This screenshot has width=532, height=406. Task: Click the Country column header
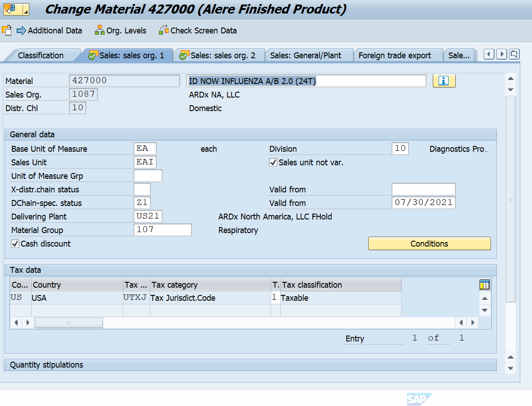(77, 285)
